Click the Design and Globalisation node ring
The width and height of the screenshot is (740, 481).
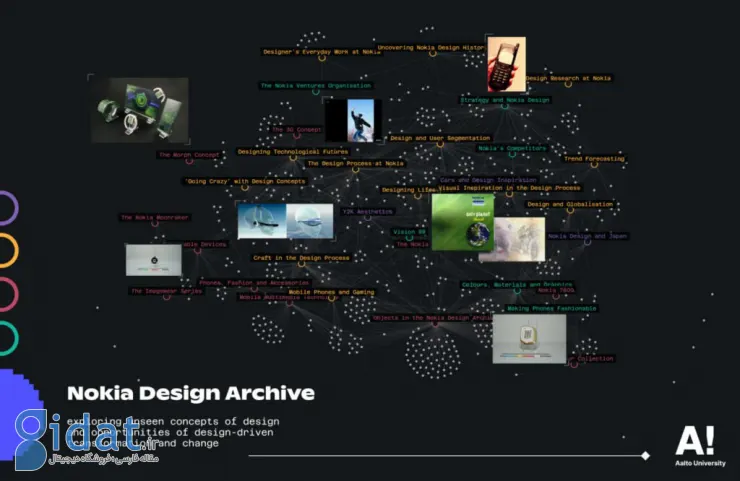[570, 211]
